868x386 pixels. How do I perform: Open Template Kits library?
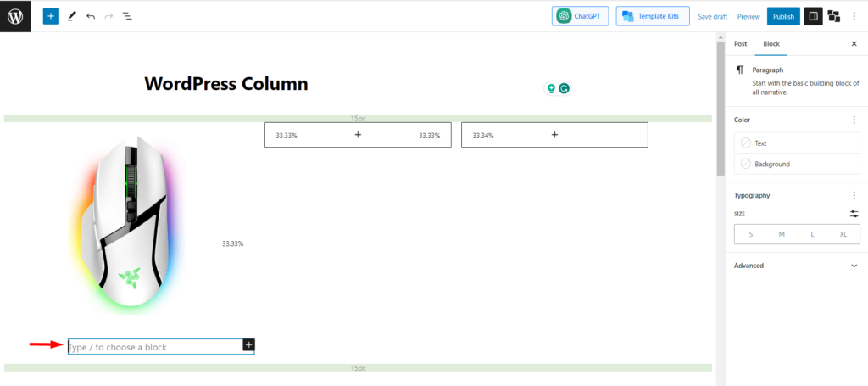[x=653, y=16]
